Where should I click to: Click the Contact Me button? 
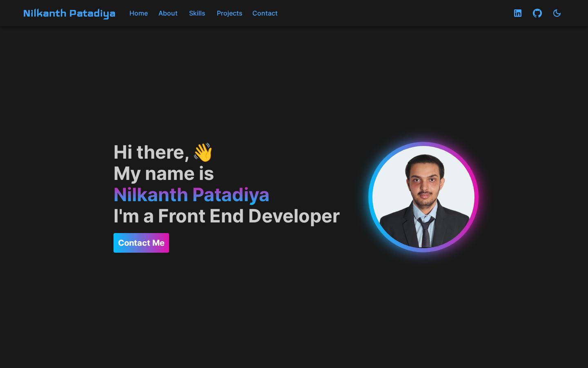click(141, 243)
